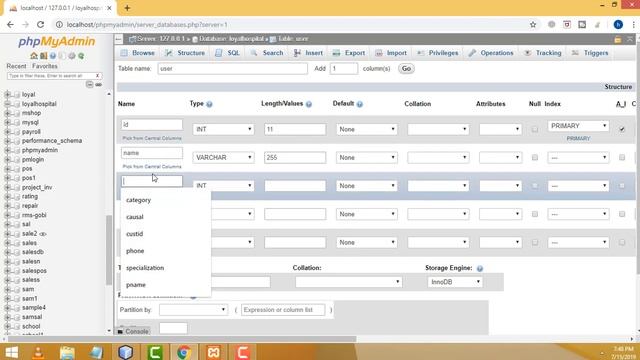Switch to Chrome in taskbar
640x360 pixels.
point(184,352)
